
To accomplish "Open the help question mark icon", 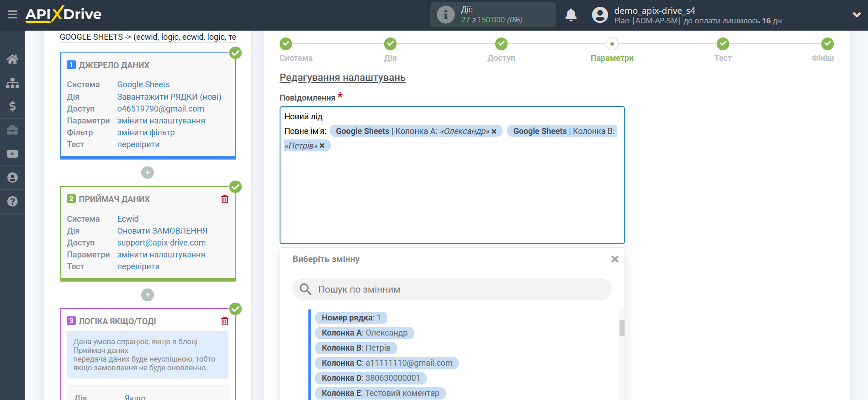I will [12, 202].
